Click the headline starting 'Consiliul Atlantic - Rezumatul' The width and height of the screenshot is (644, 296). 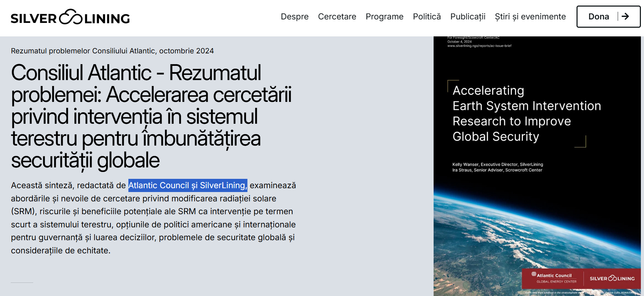151,116
